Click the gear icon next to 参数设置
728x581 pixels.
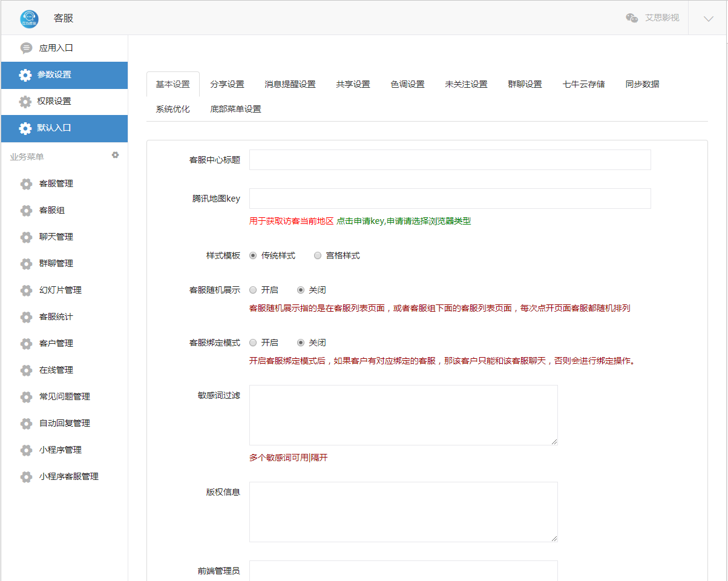click(x=25, y=75)
